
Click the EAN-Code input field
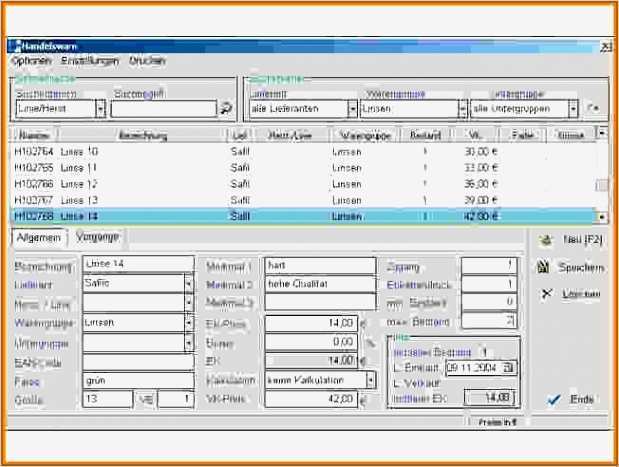pyautogui.click(x=138, y=362)
